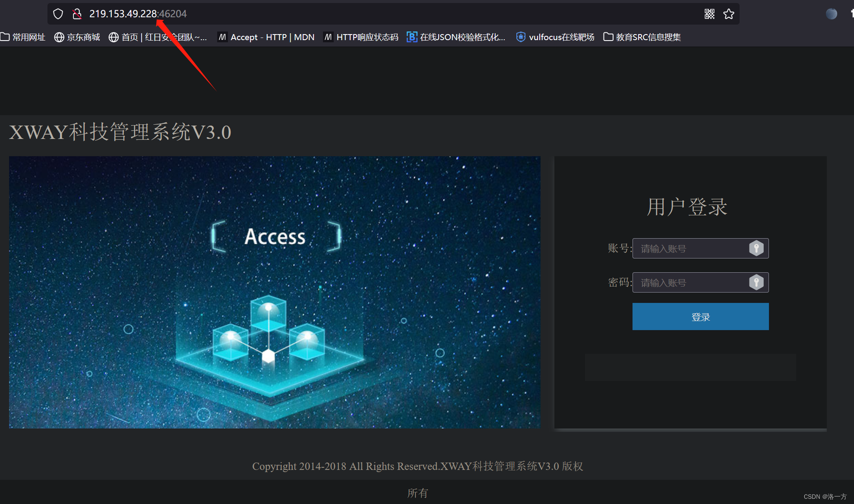This screenshot has width=854, height=504.
Task: Open the QR code icon in address bar
Action: (709, 14)
